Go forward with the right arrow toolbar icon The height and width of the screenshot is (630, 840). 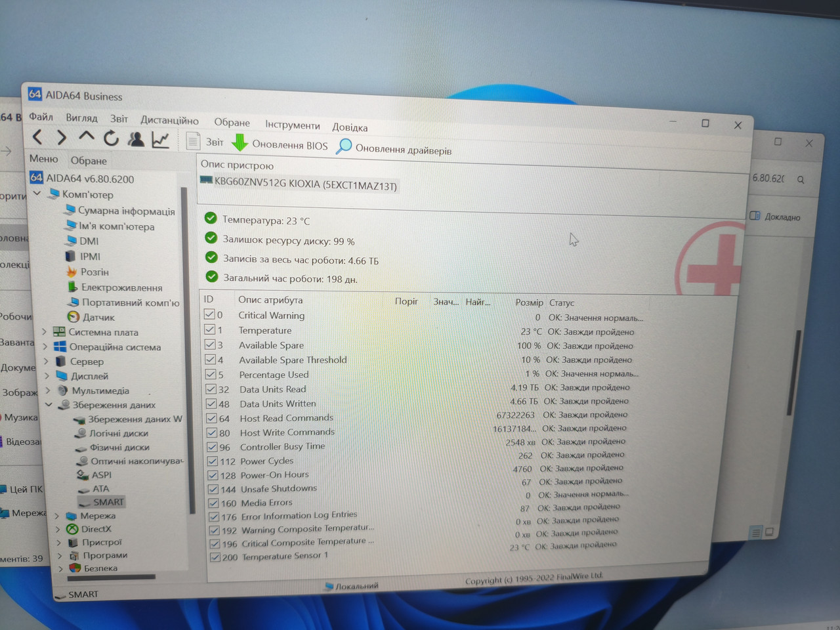pos(62,137)
